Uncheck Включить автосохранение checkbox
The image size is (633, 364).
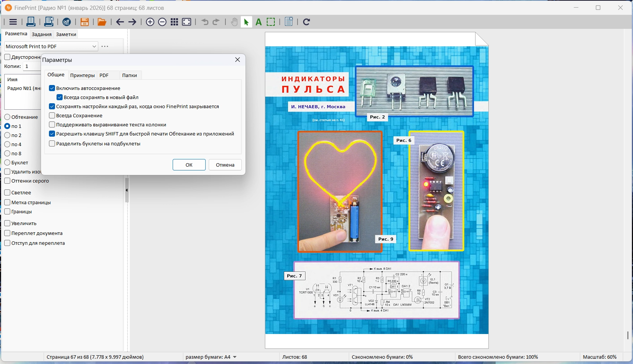(52, 88)
